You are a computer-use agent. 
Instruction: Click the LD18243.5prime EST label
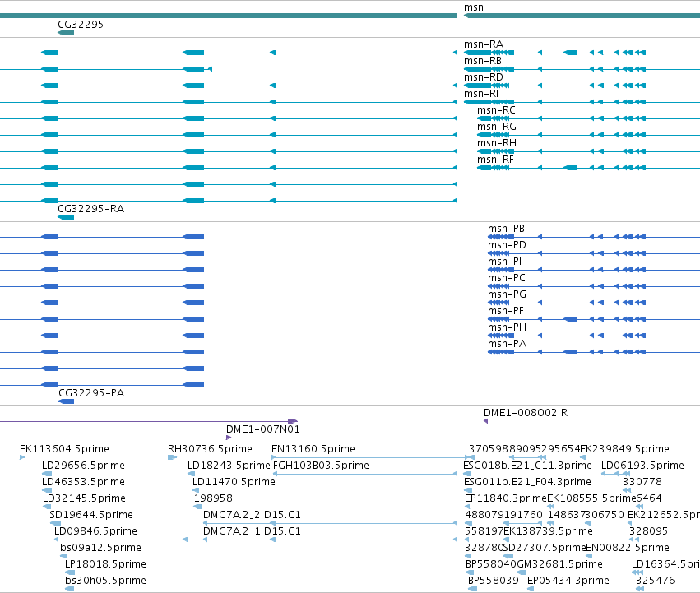coord(229,466)
